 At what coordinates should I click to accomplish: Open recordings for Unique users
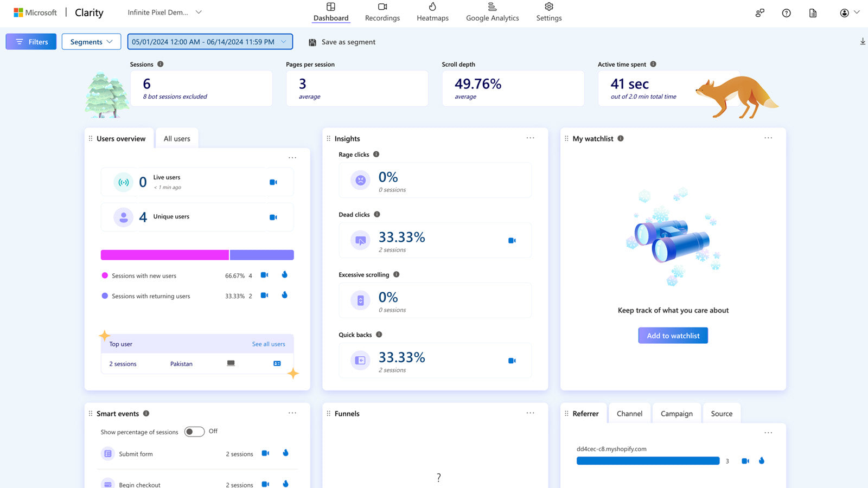click(273, 217)
